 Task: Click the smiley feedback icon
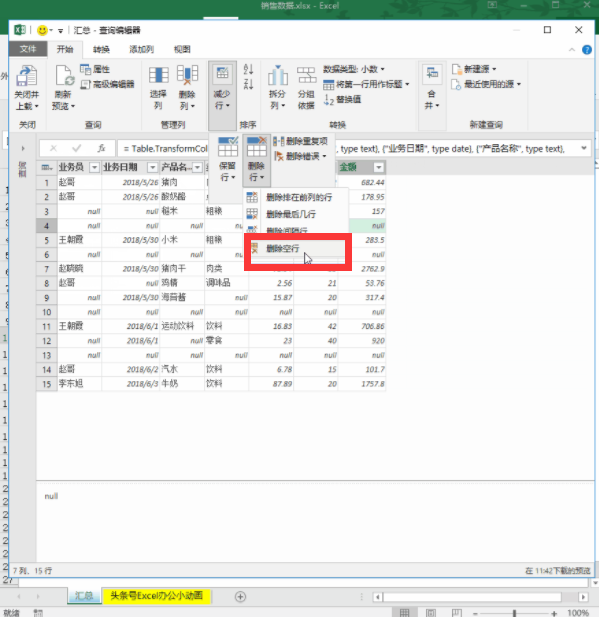click(42, 30)
